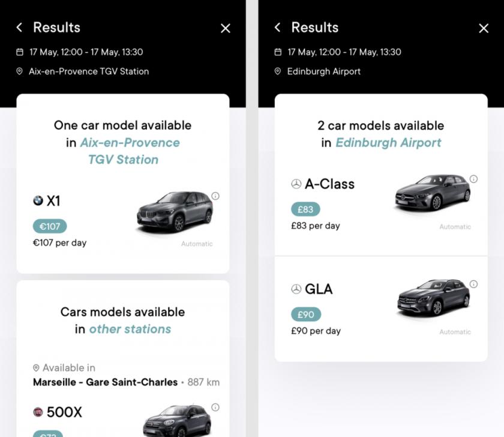Open info icon for Fiat 500X
504x437 pixels.
(215, 408)
